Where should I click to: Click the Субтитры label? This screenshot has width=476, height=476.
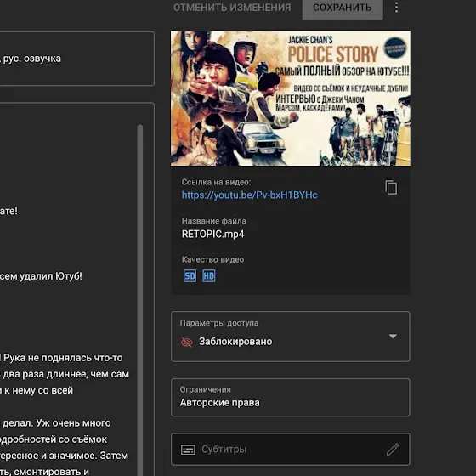(x=224, y=450)
